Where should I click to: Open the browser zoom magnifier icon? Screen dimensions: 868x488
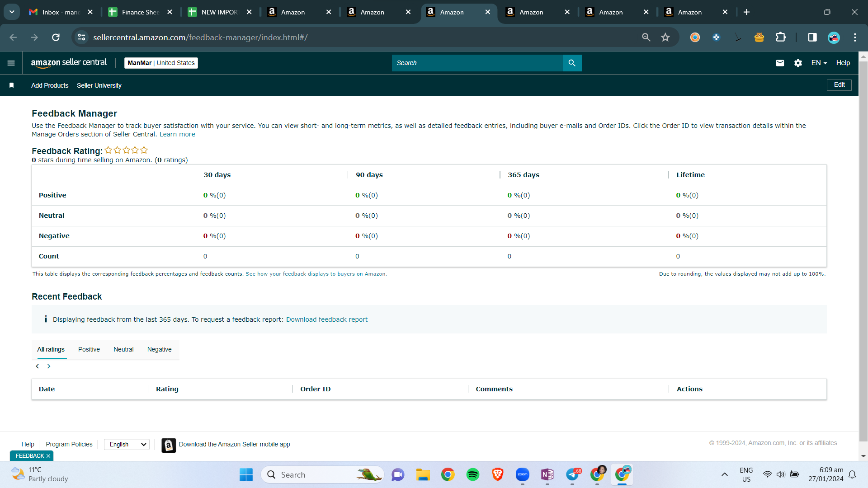point(646,38)
